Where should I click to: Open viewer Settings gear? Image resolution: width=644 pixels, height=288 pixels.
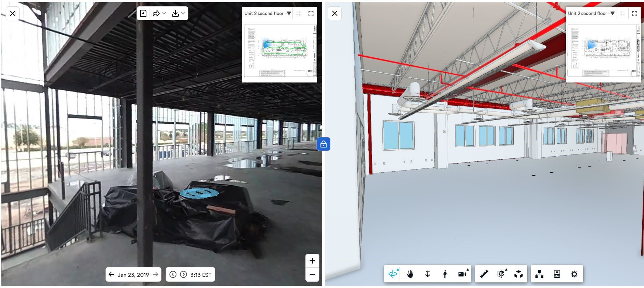point(574,274)
